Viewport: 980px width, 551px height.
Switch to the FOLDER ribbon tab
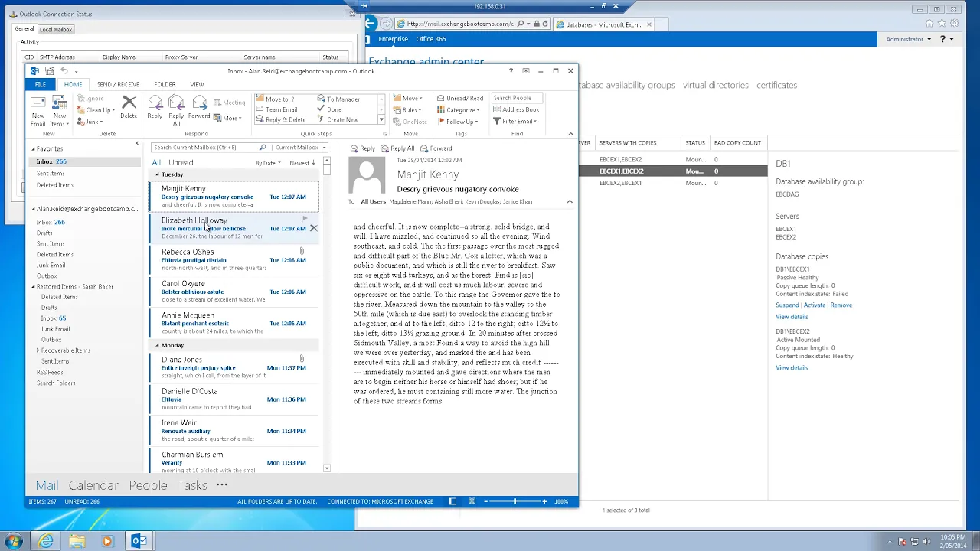tap(165, 84)
